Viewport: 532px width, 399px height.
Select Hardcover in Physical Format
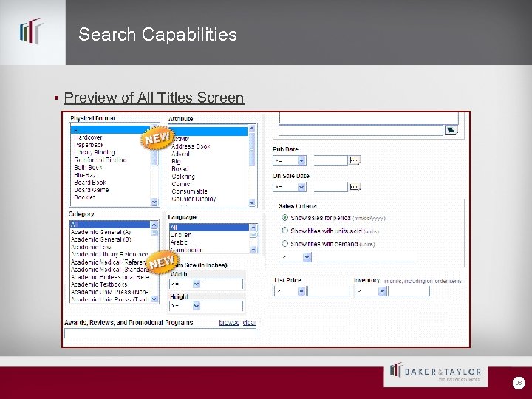coord(88,137)
